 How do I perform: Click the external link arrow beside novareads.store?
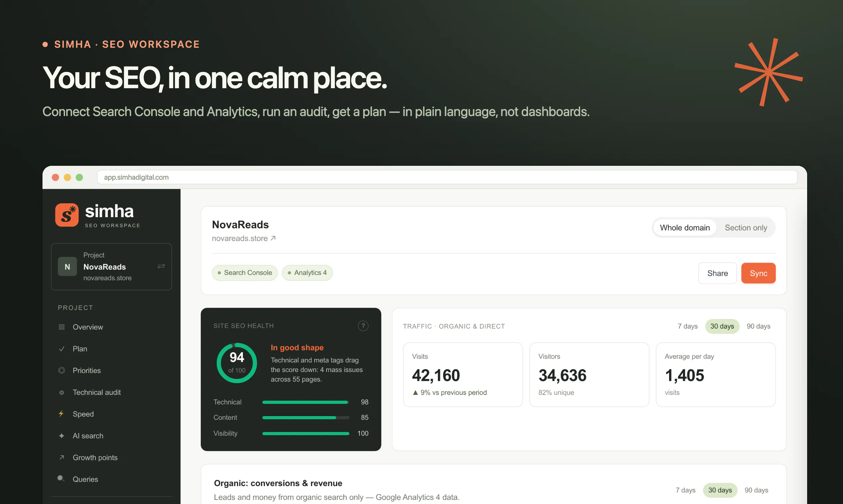click(273, 238)
